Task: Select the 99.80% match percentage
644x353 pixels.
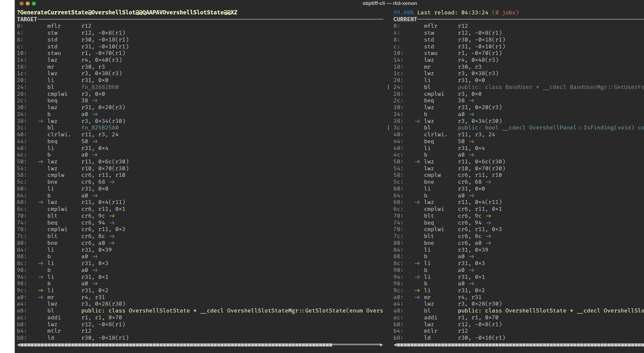Action: 403,12
